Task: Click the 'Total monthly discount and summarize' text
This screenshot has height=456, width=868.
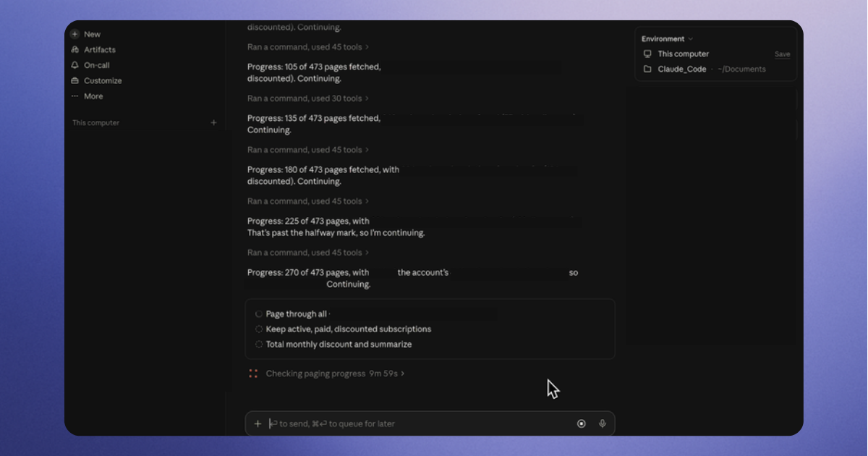Action: coord(339,345)
